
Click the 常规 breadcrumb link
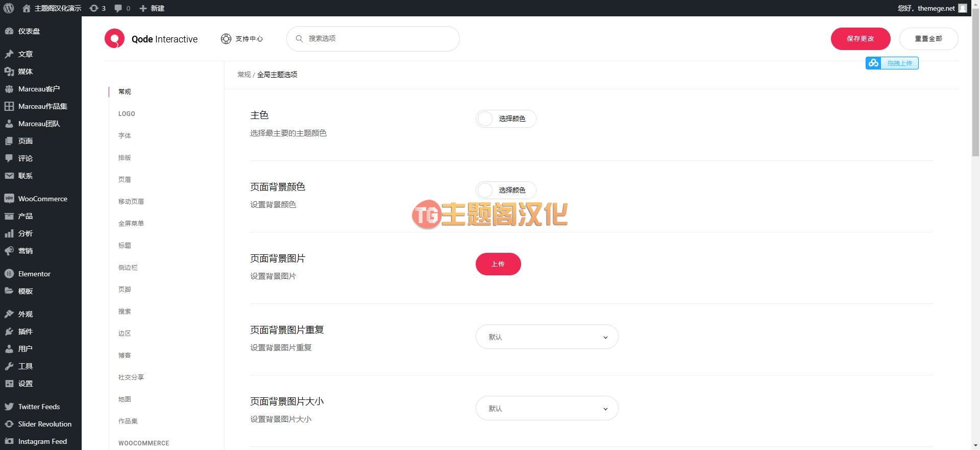click(244, 75)
